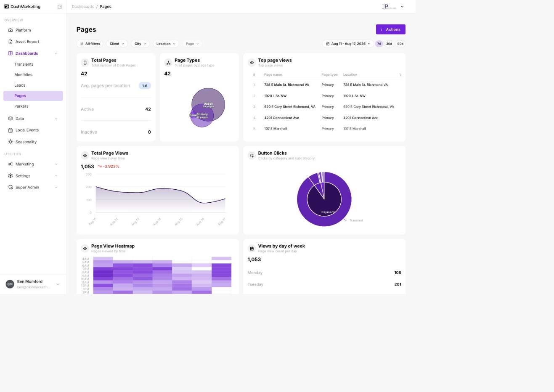Open the Client filter dropdown
Screen dimensions: 554x392
tap(117, 44)
